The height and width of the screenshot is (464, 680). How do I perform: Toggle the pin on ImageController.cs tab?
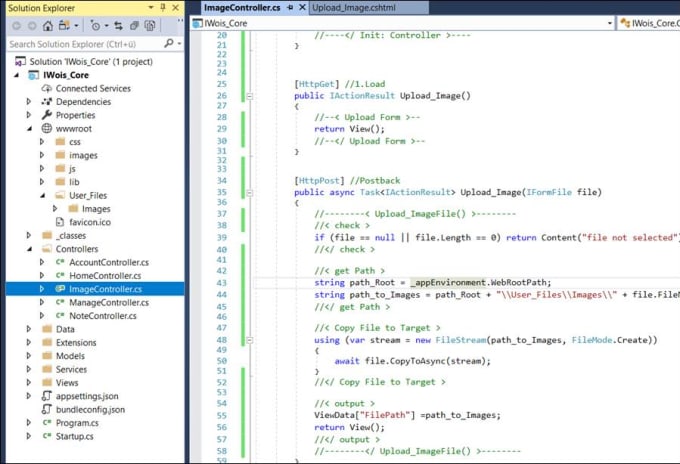tap(290, 7)
